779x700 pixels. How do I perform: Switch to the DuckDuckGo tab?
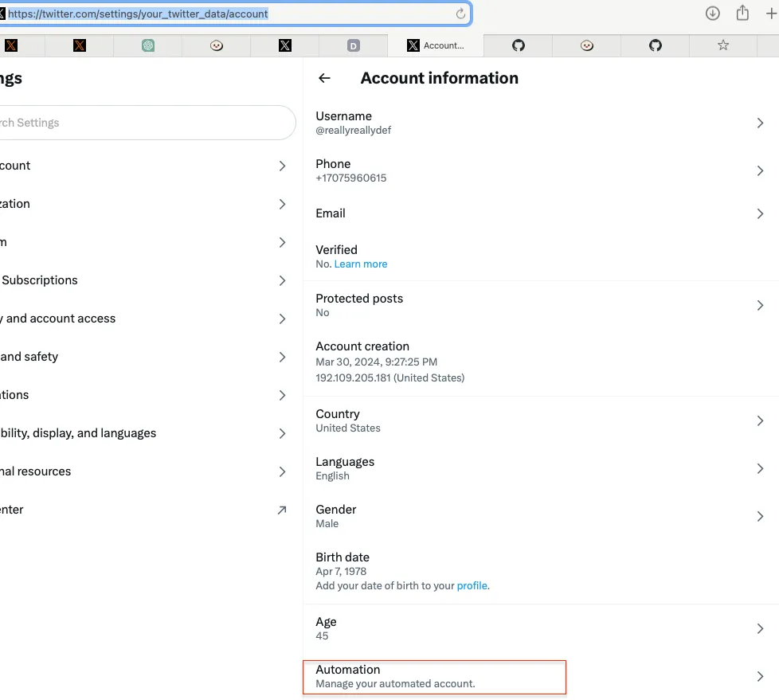pos(354,45)
